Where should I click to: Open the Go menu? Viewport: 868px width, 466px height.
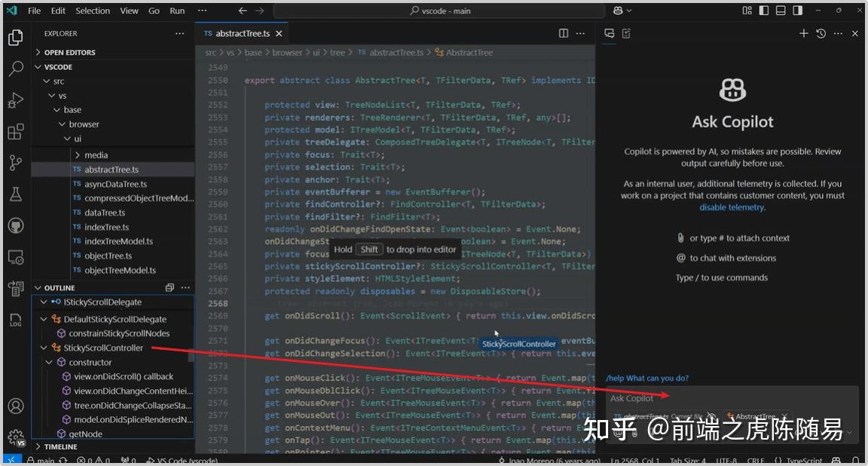coord(154,11)
